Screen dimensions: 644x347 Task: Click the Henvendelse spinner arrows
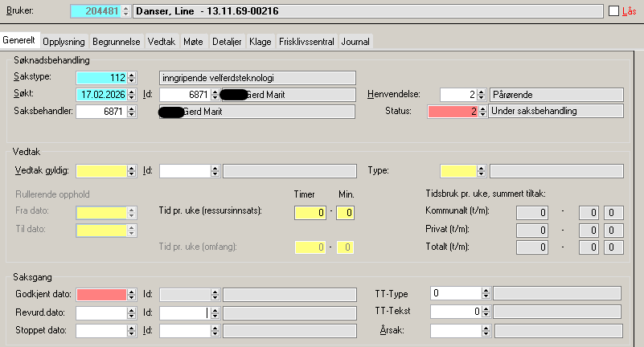point(482,95)
